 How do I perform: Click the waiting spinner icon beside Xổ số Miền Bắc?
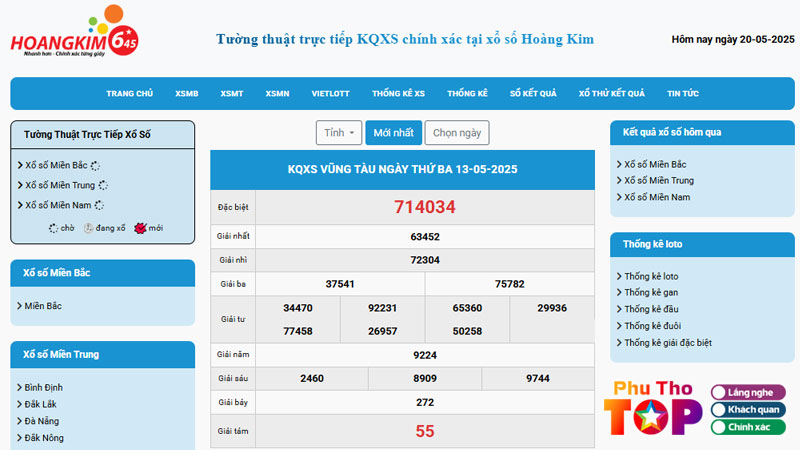tap(95, 166)
